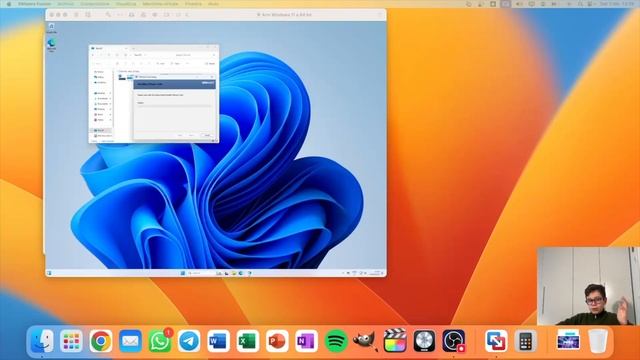Open OneNote from the Dock
This screenshot has height=360, width=640.
(x=307, y=341)
